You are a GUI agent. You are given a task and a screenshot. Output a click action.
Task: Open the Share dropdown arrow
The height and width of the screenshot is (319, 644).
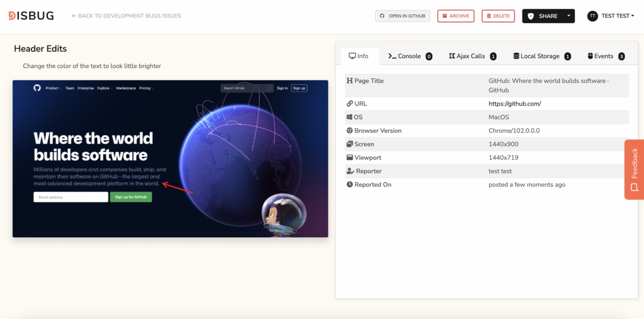click(x=570, y=16)
